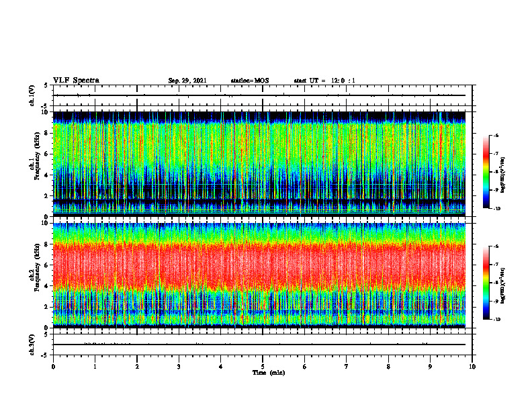Click the ch.1 spectrogram color scale bar

pyautogui.click(x=486, y=172)
